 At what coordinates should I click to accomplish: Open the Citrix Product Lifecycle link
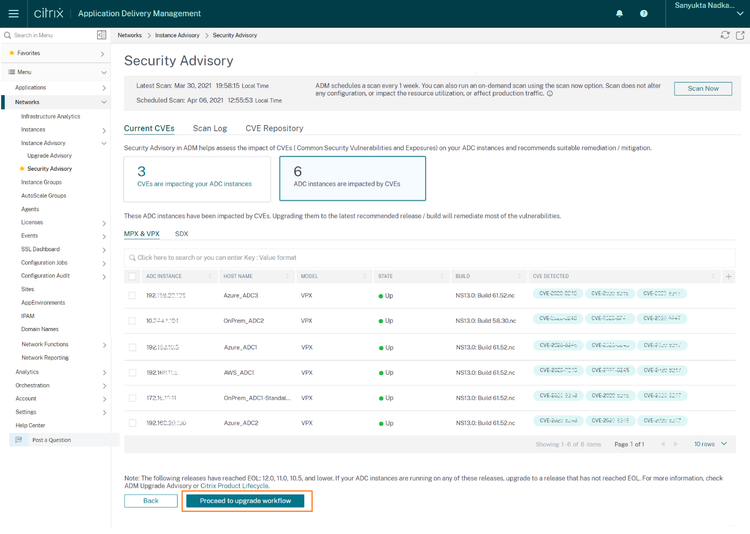[x=234, y=486]
